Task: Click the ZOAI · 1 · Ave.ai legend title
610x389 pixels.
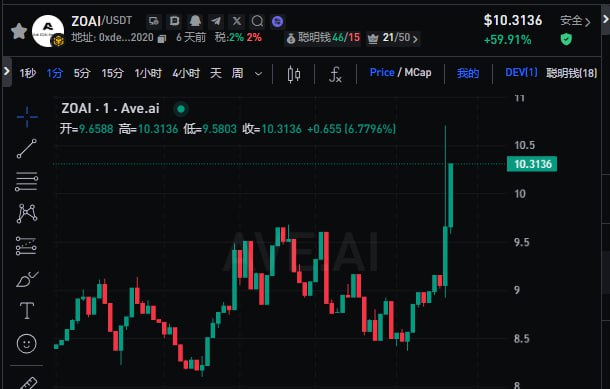Action: (x=110, y=109)
